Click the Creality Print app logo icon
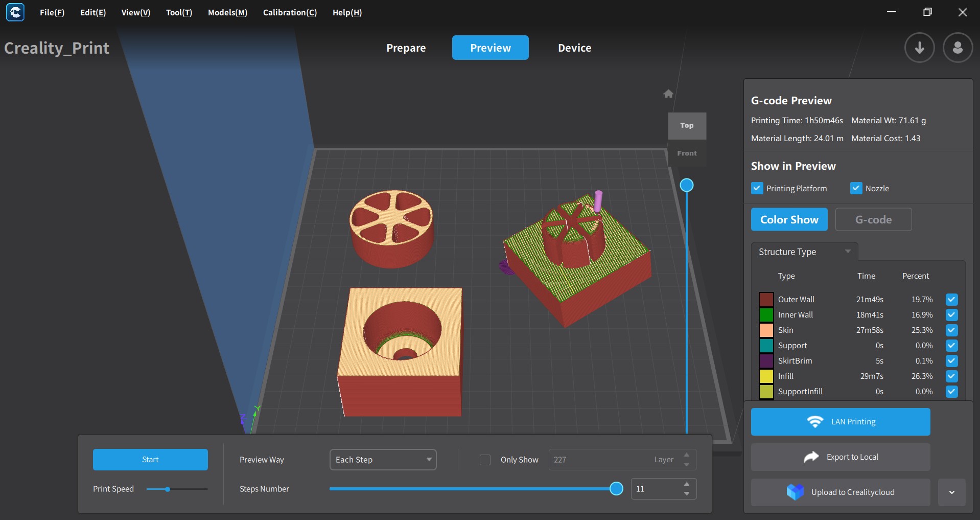This screenshot has width=980, height=520. click(x=15, y=12)
